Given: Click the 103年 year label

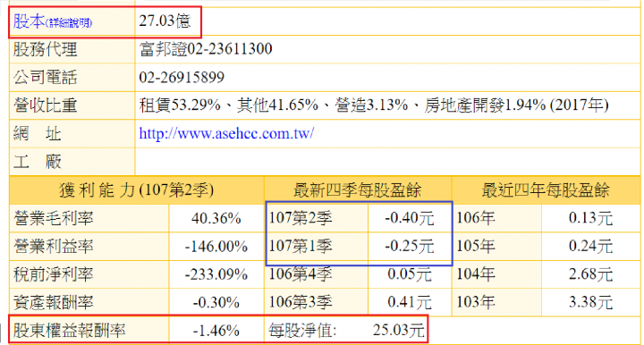Looking at the screenshot, I should 476,302.
